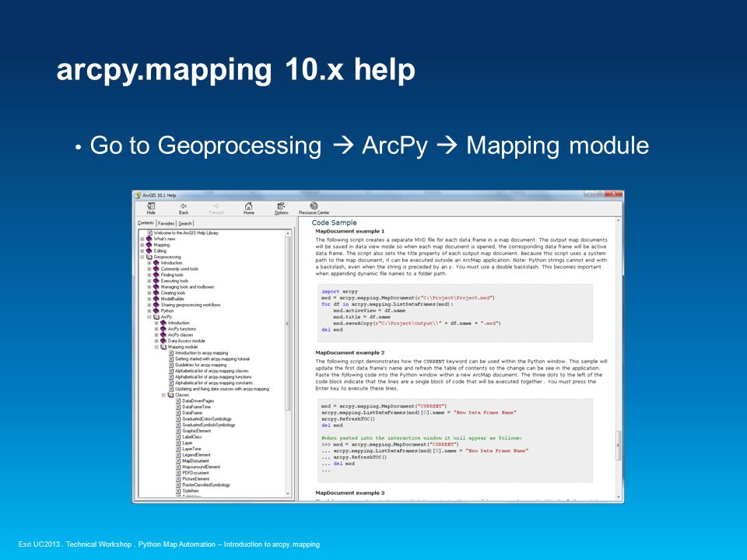Viewport: 747px width, 560px height.
Task: Collapse the ArcPy node
Action: tap(149, 317)
